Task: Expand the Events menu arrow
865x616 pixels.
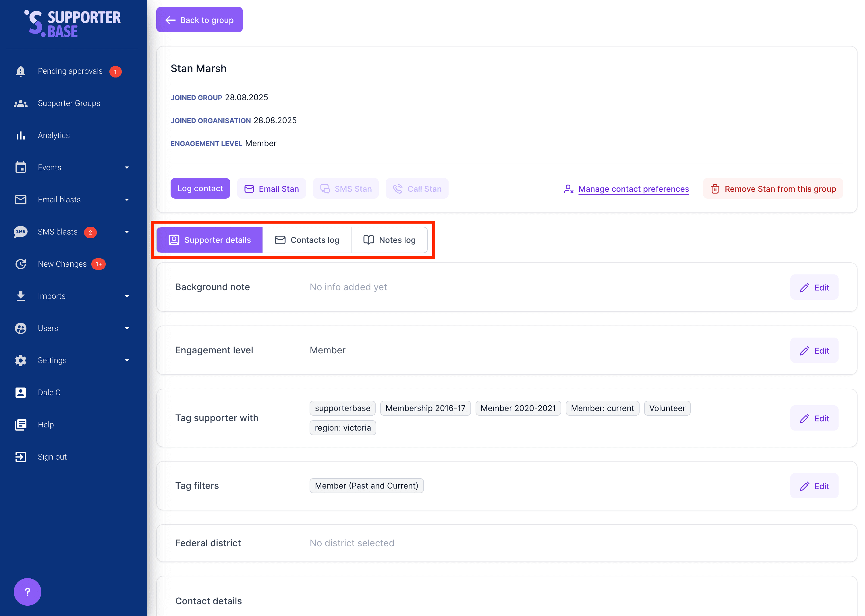Action: pyautogui.click(x=127, y=168)
